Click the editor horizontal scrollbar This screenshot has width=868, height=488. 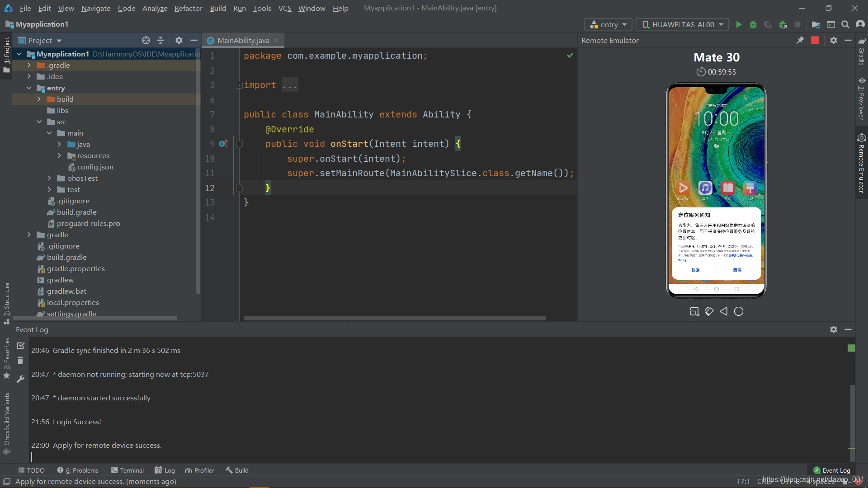(394, 318)
